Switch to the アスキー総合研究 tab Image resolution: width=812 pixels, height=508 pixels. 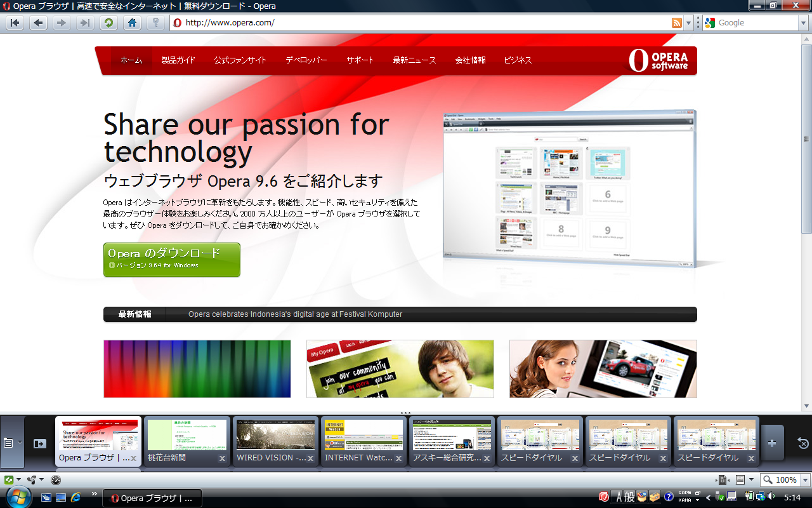452,442
